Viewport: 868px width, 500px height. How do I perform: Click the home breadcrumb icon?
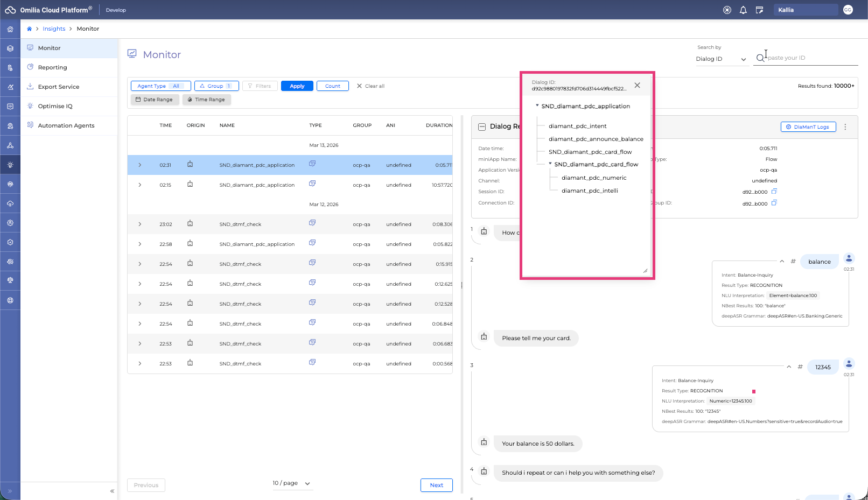tap(29, 29)
